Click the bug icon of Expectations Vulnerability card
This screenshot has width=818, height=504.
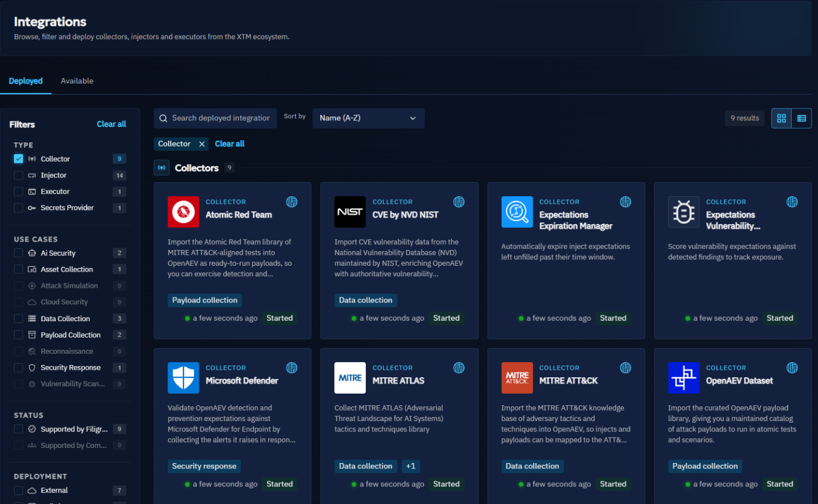684,212
